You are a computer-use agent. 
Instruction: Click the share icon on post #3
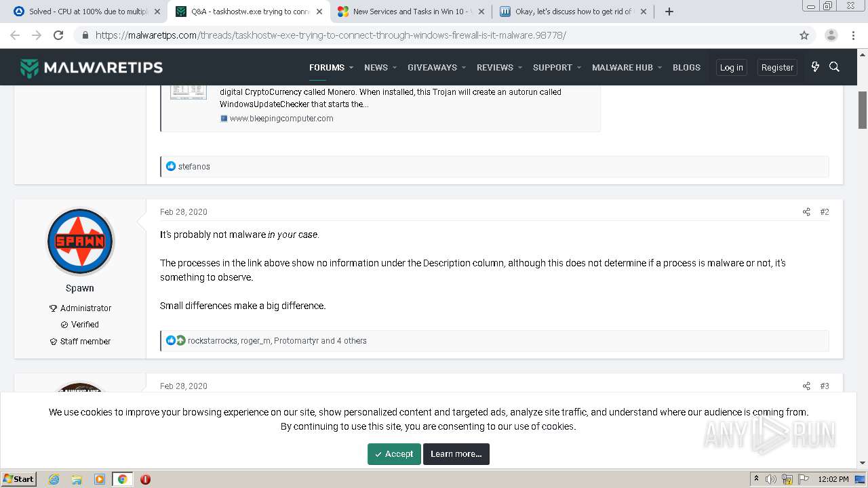[806, 386]
